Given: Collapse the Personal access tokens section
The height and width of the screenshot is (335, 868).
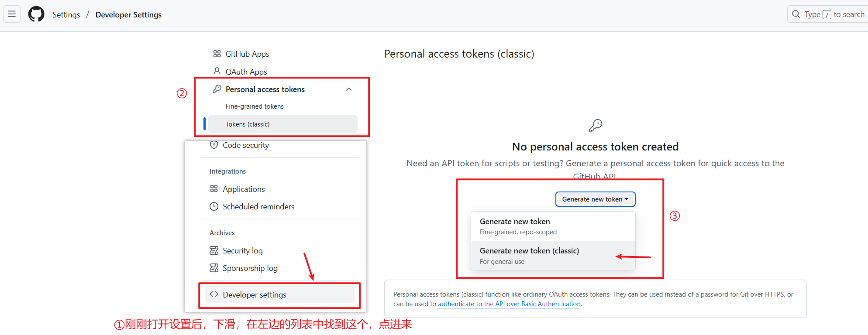Looking at the screenshot, I should [349, 89].
